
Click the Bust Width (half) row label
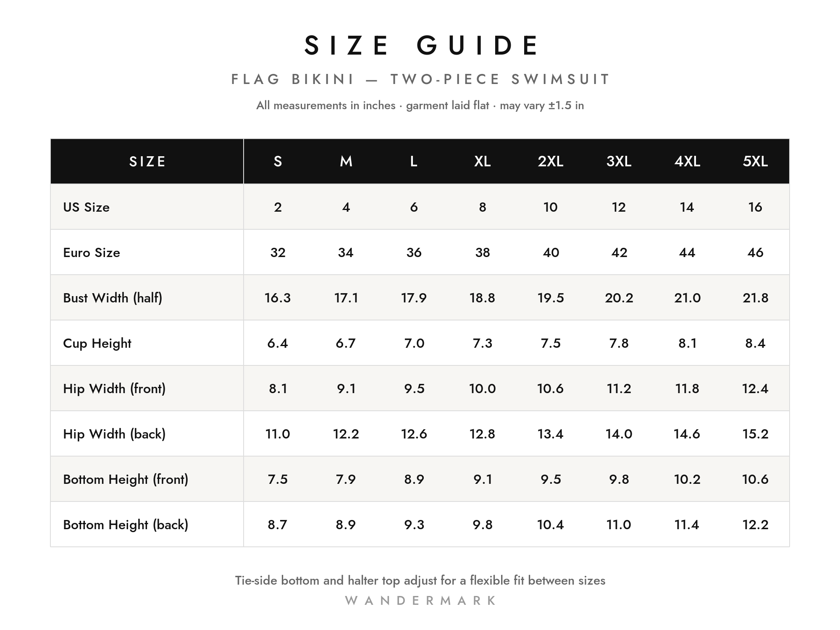[113, 298]
